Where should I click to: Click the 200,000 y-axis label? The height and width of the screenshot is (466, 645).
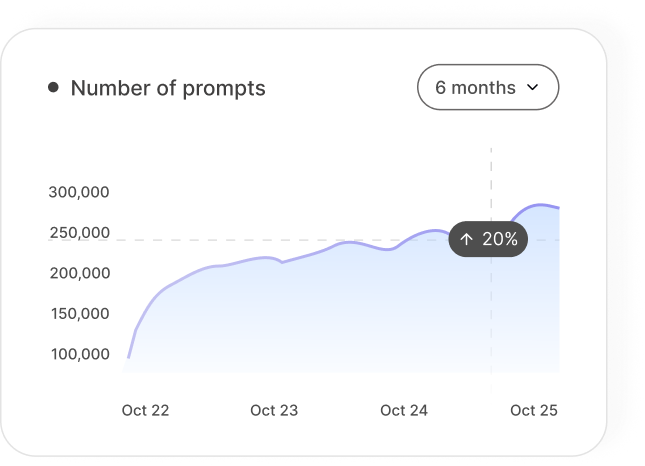point(80,273)
